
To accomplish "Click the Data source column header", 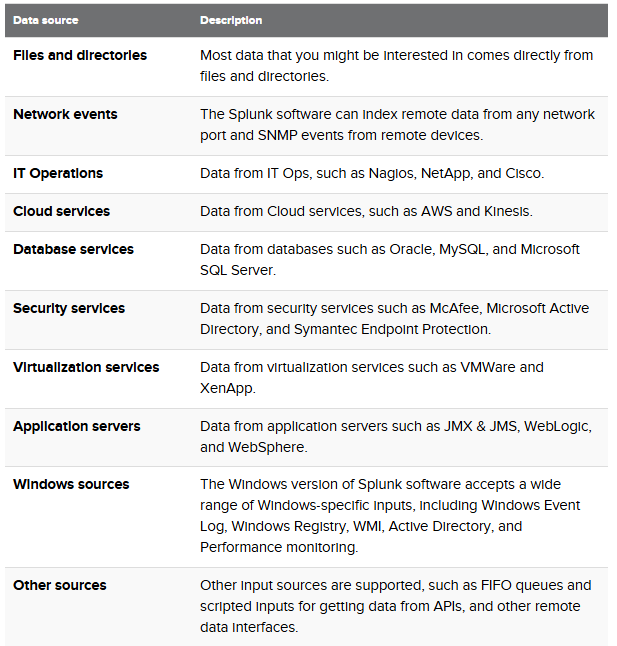I will [46, 20].
